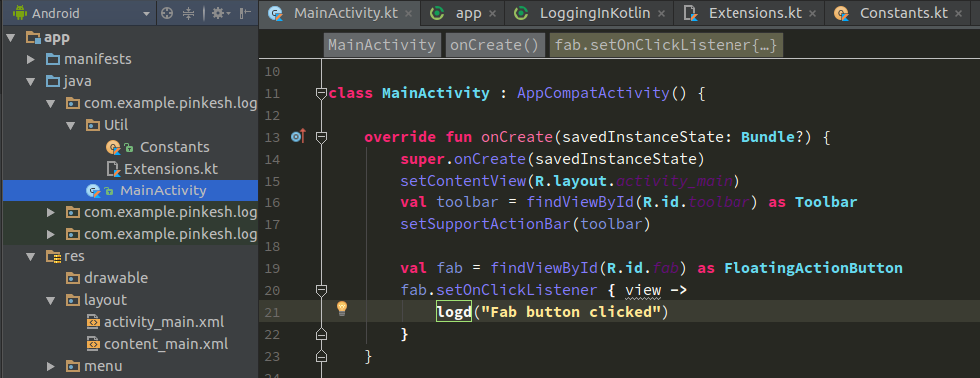The image size is (980, 378).
Task: Close the app editor tab
Action: [492, 14]
